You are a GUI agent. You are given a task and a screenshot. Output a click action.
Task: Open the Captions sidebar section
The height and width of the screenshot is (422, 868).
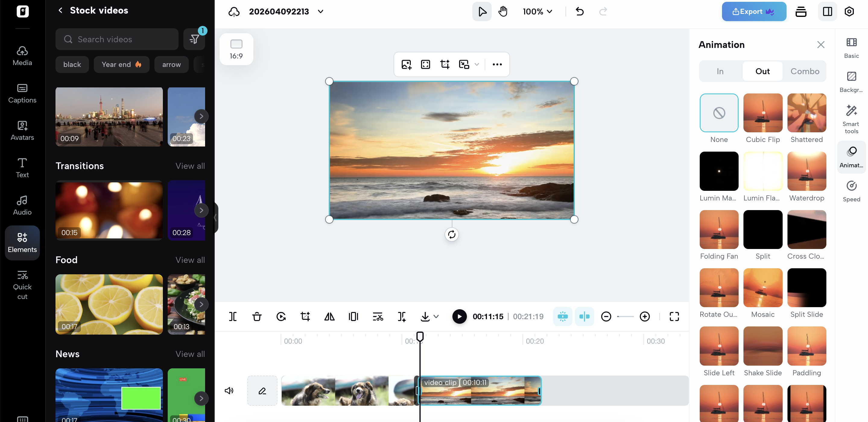tap(22, 93)
